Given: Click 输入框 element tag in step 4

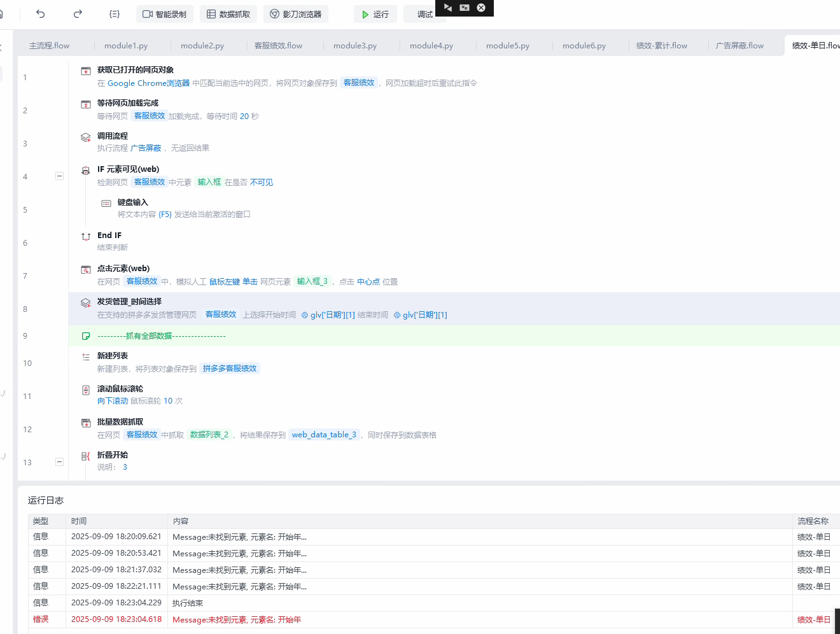Looking at the screenshot, I should [x=209, y=182].
